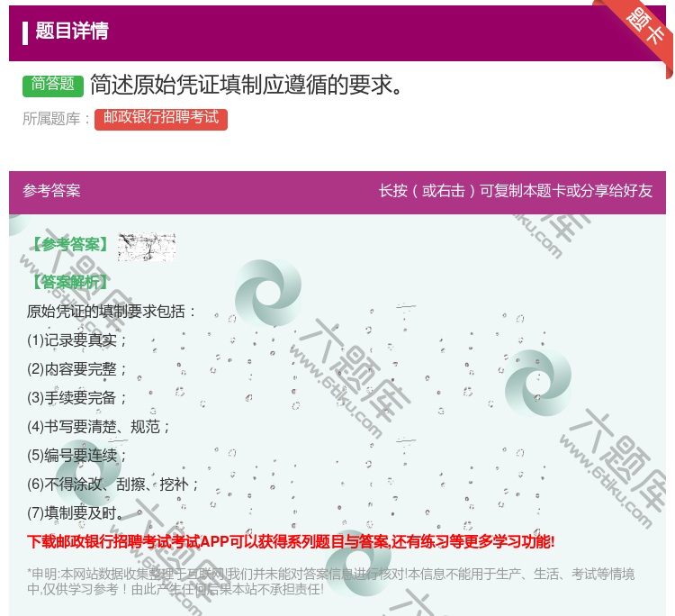Viewport: 675px width, 616px height.
Task: Click the green 【参考答案】 label
Action: click(69, 245)
